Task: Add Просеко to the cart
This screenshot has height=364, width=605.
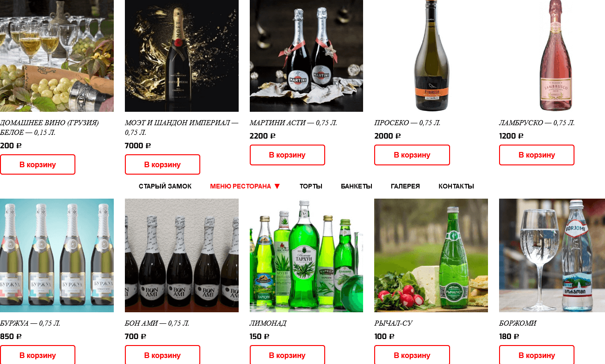Action: [x=412, y=155]
